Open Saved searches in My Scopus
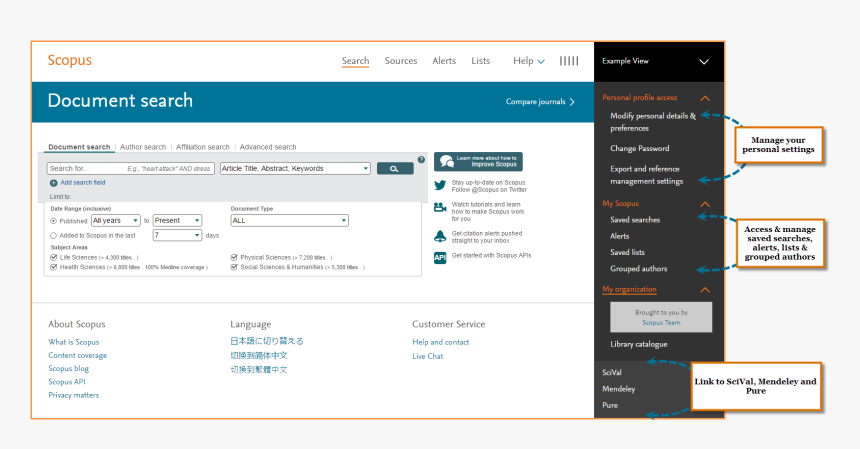The image size is (860, 449). [x=635, y=220]
